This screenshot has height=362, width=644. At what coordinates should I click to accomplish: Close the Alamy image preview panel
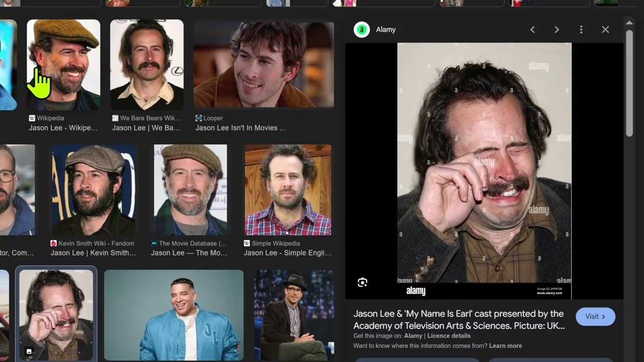coord(605,30)
